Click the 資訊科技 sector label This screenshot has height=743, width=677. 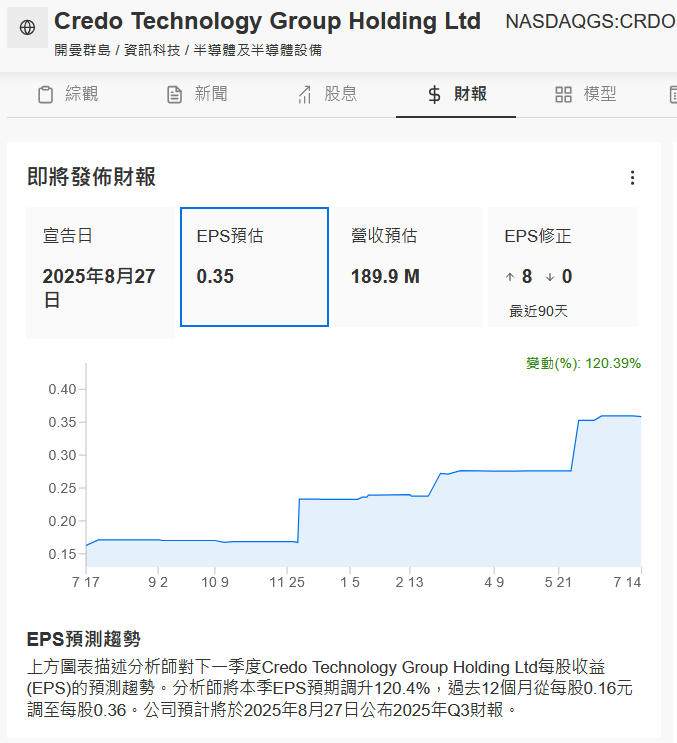coord(152,50)
